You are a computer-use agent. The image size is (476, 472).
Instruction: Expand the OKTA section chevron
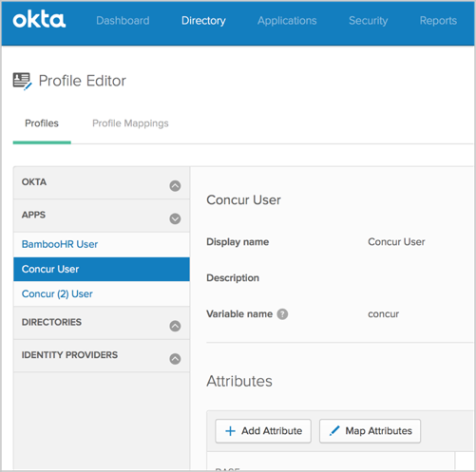pyautogui.click(x=175, y=185)
